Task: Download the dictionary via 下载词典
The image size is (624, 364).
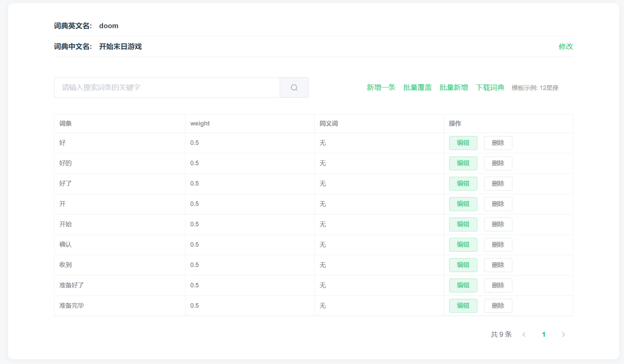Action: [490, 88]
